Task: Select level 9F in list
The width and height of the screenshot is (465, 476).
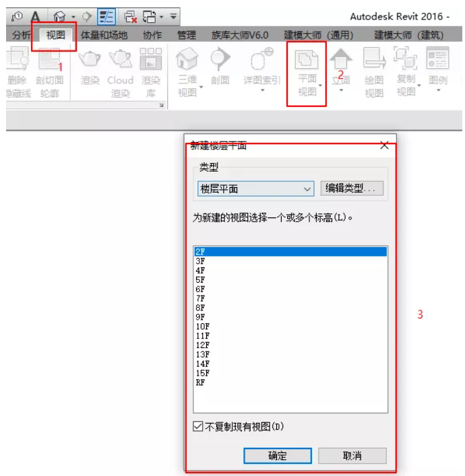Action: [x=290, y=317]
